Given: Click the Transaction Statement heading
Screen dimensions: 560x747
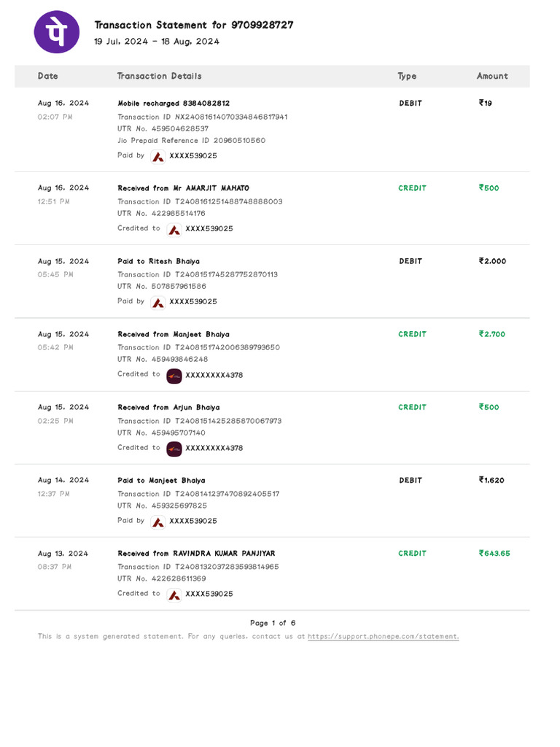Looking at the screenshot, I should (194, 25).
